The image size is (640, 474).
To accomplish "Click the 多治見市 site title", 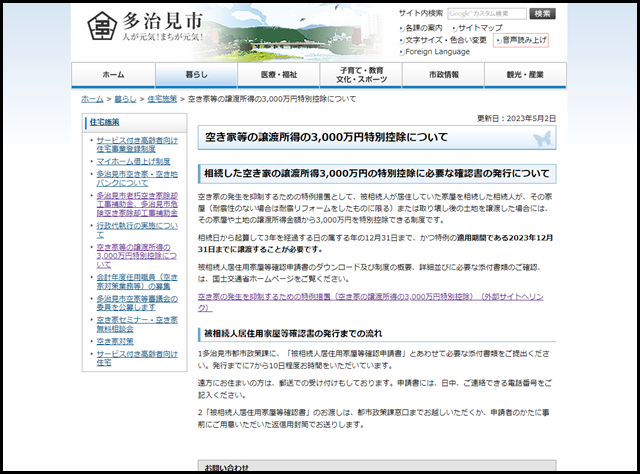I will pos(163,20).
